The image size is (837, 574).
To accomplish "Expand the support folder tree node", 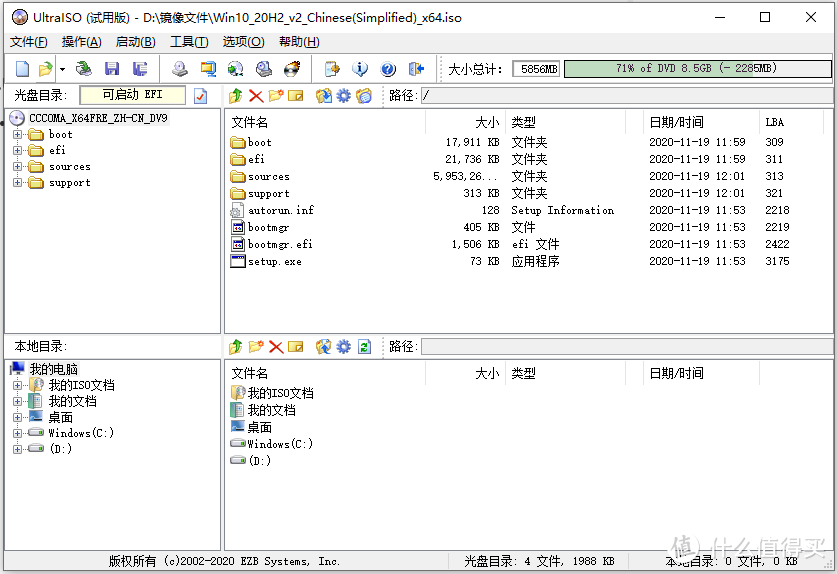I will click(x=18, y=183).
